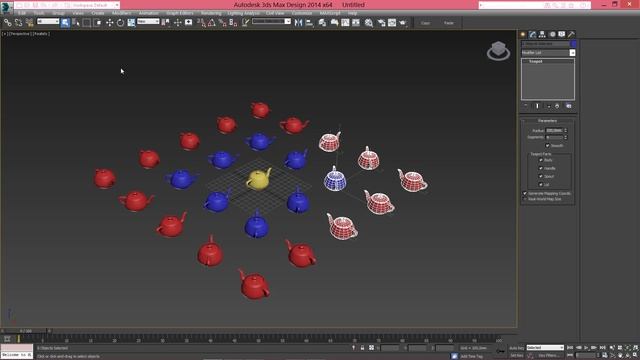Switch to the Create command panel tab
Screen dimensions: 640x360
(523, 34)
